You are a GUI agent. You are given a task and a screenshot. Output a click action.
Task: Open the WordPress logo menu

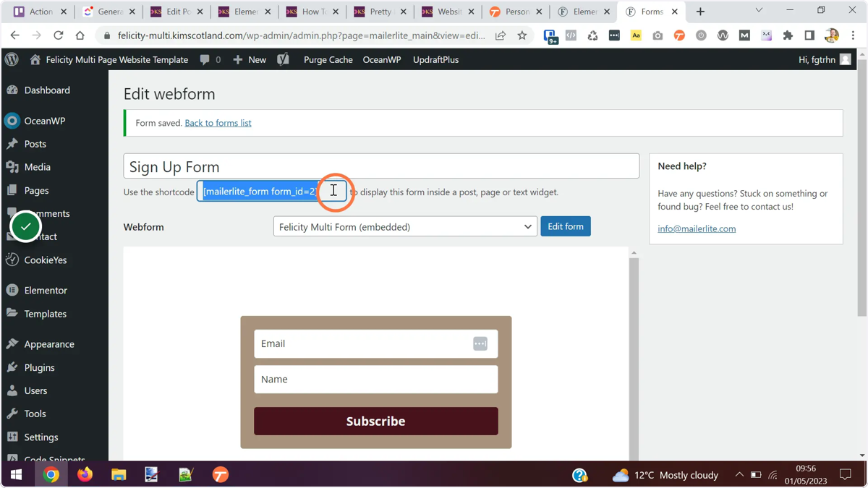tap(12, 60)
